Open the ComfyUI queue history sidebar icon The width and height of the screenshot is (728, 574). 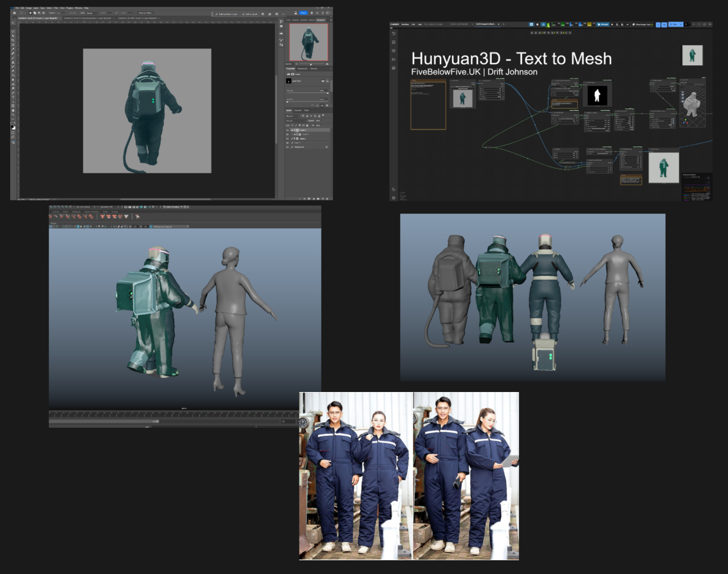(x=393, y=34)
